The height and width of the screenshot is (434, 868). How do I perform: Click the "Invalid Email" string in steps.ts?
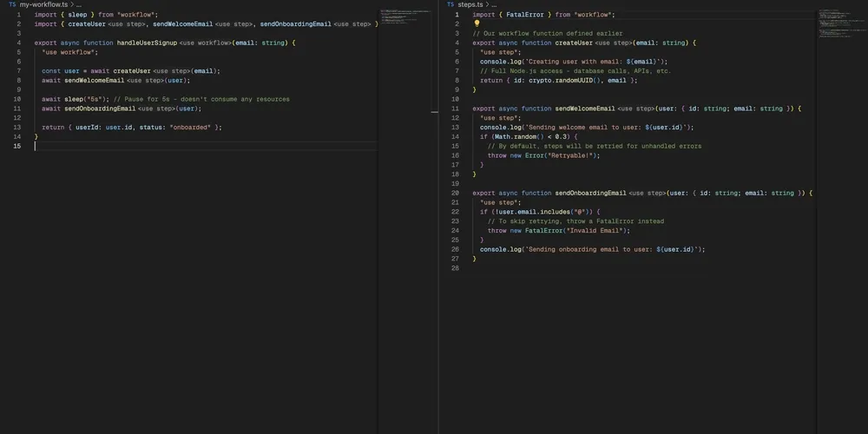coord(595,230)
